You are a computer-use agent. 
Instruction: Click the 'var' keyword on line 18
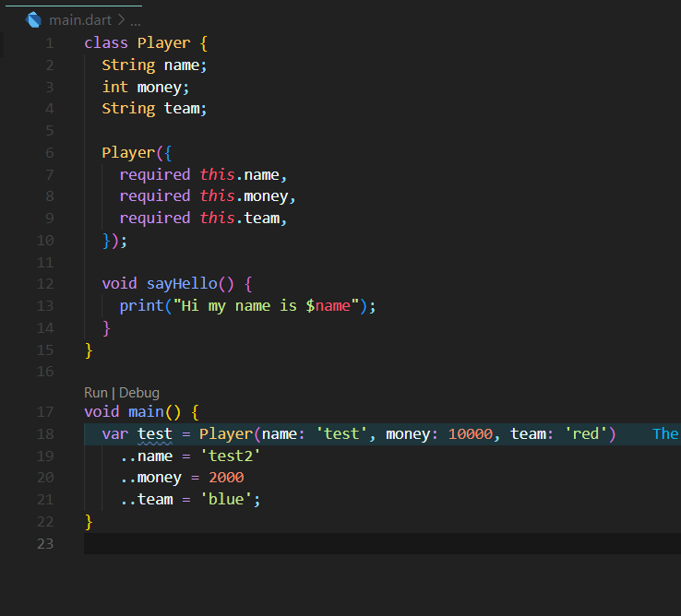pyautogui.click(x=115, y=433)
